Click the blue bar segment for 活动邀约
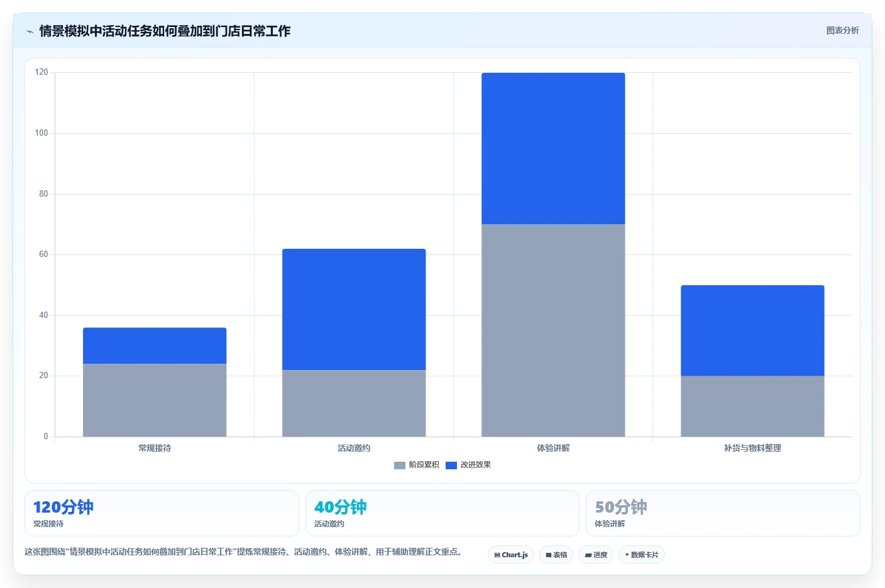This screenshot has height=588, width=885. 354,309
